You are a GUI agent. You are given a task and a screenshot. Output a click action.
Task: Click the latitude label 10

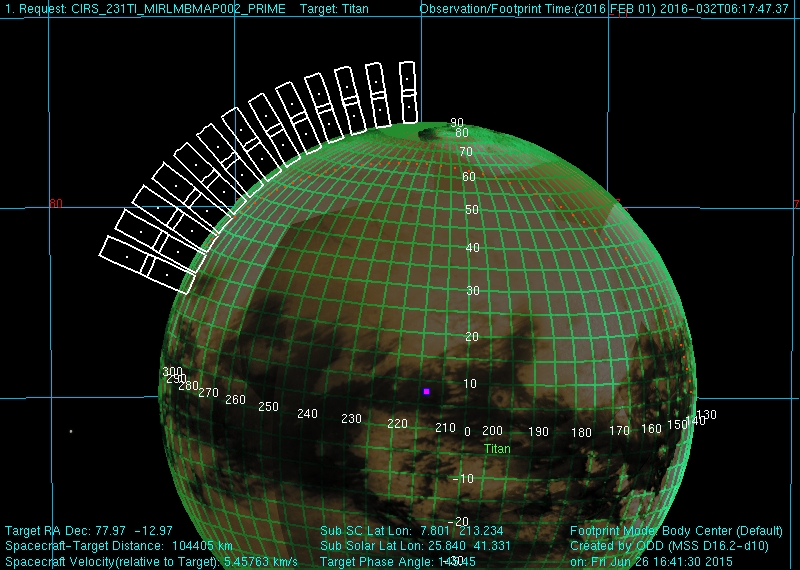pyautogui.click(x=470, y=384)
